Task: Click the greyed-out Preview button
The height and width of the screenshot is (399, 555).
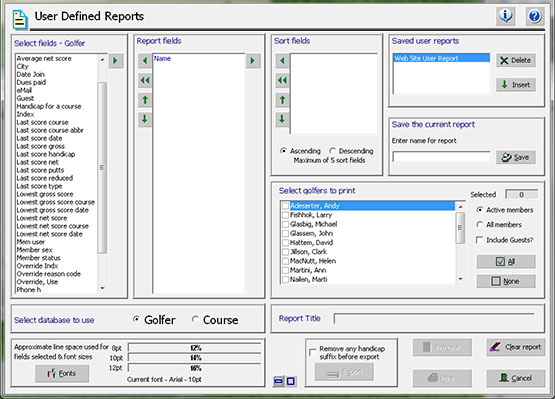Action: point(442,347)
